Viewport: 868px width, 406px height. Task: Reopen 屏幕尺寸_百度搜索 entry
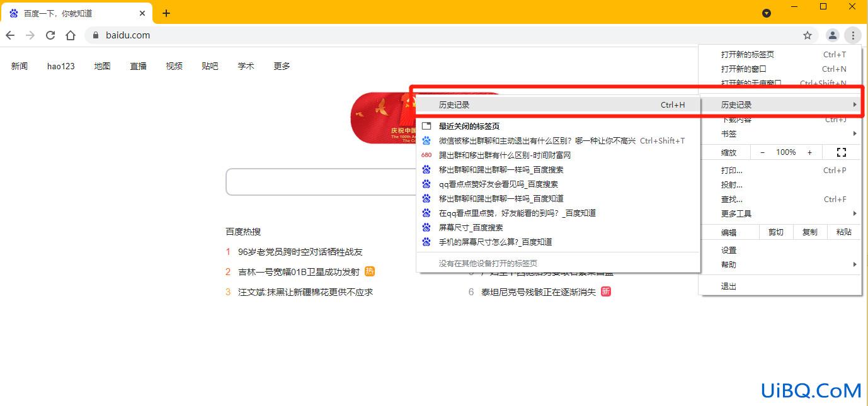point(558,228)
